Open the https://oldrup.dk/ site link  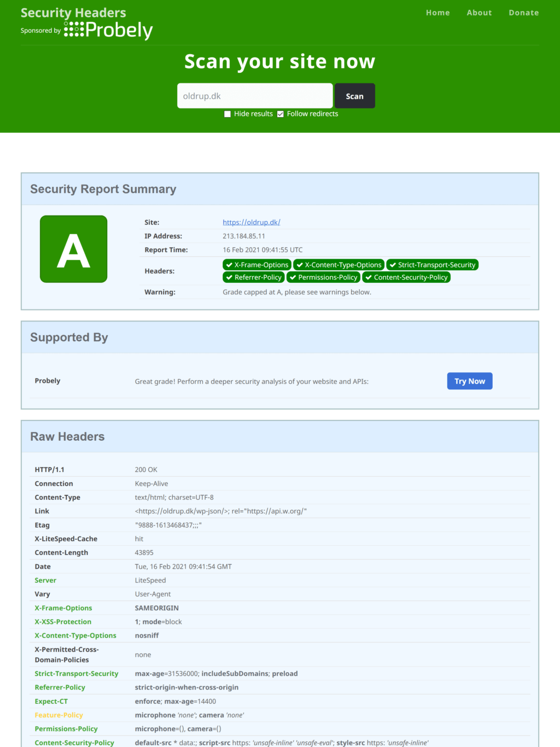(x=252, y=222)
